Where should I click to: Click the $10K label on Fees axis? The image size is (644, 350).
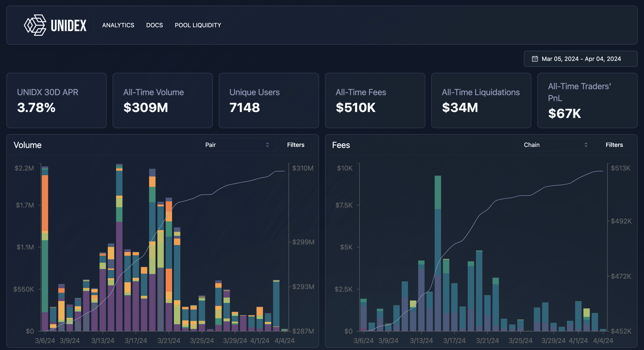(345, 168)
